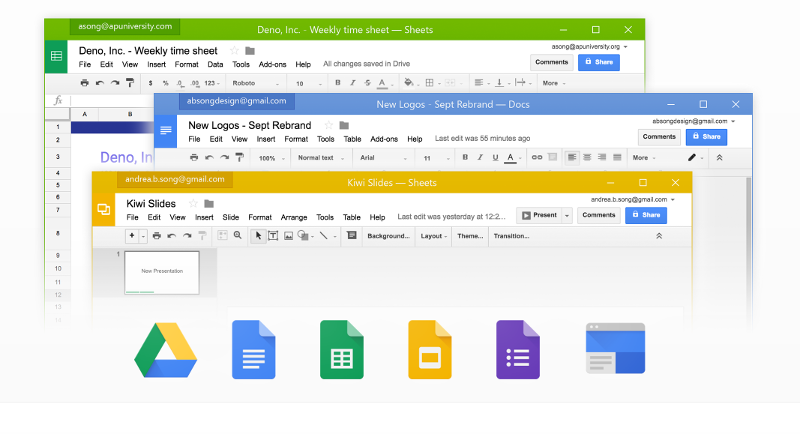Viewport: 800px width, 434px height.
Task: Click the Google Sites icon
Action: pos(615,350)
